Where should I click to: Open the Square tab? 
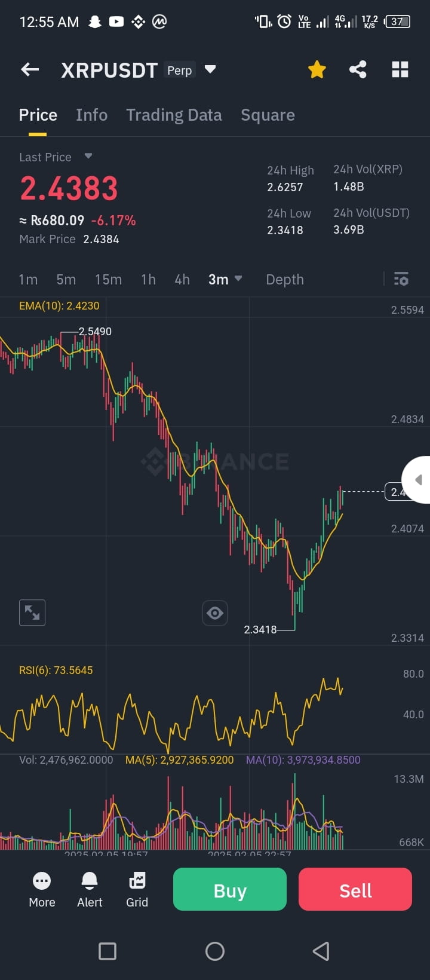pyautogui.click(x=268, y=115)
